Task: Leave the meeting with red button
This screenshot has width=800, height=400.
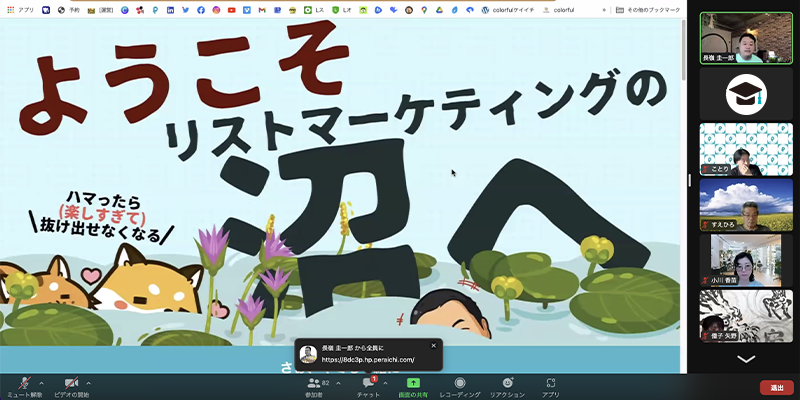Action: pos(776,387)
